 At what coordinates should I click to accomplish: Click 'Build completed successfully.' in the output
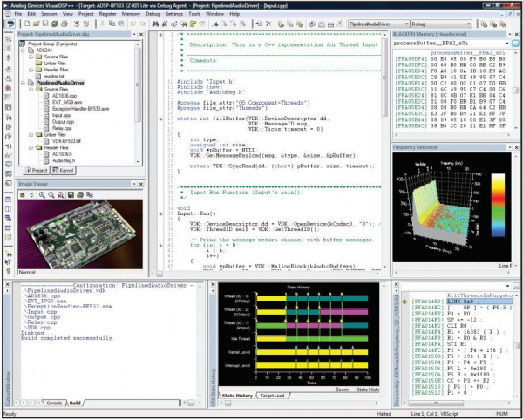[67, 338]
